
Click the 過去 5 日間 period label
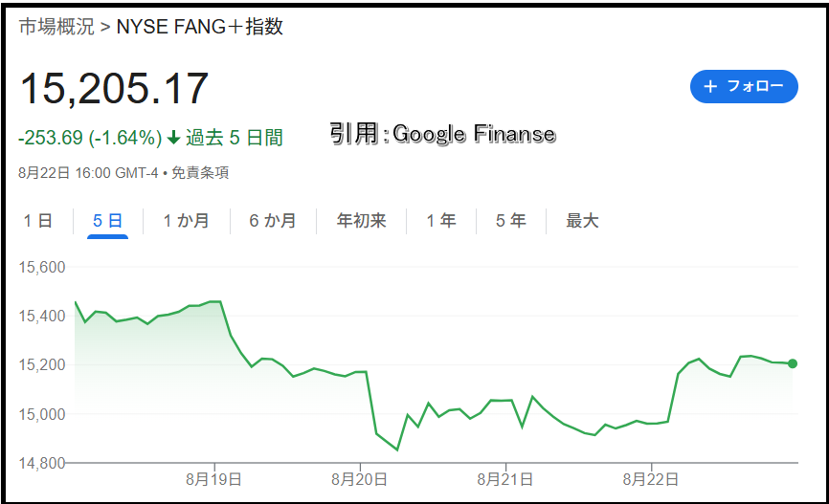pyautogui.click(x=235, y=138)
